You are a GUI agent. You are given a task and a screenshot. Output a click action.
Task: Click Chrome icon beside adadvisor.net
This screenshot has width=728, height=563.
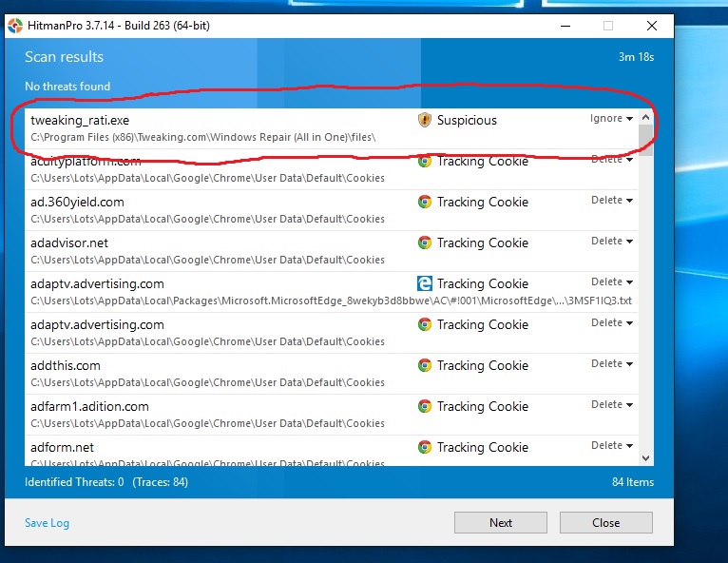click(425, 243)
